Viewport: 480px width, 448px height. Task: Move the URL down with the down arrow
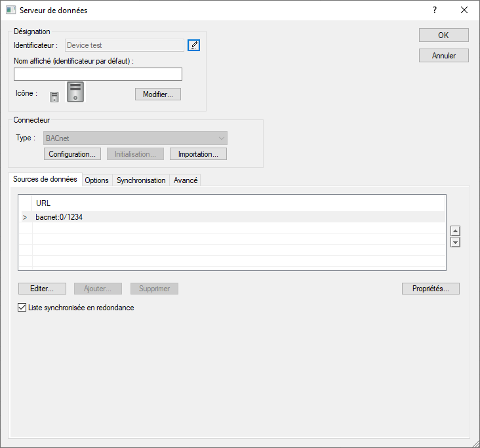click(456, 242)
